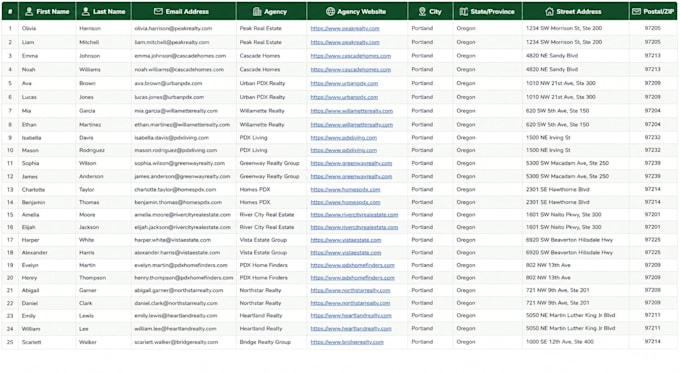The image size is (680, 373).
Task: Select ZIP 97232 in row 10
Action: click(x=652, y=150)
